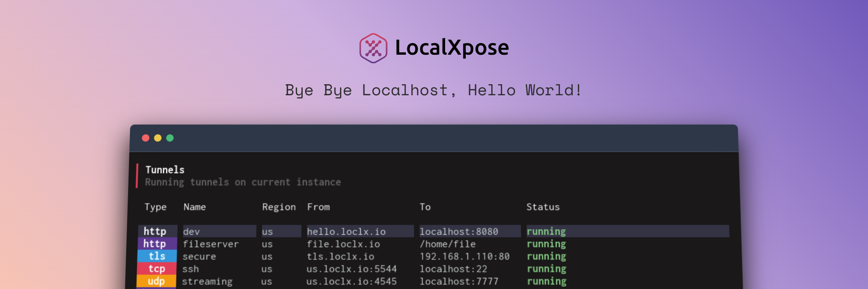Viewport: 868px width, 289px height.
Task: Click the 'To' column header
Action: [425, 207]
